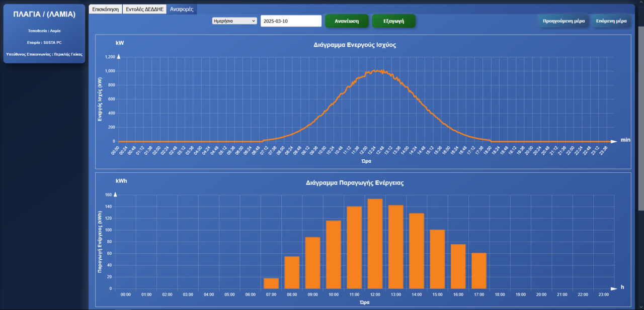Click the Εταιρία : SUSTA PC label

tap(44, 42)
